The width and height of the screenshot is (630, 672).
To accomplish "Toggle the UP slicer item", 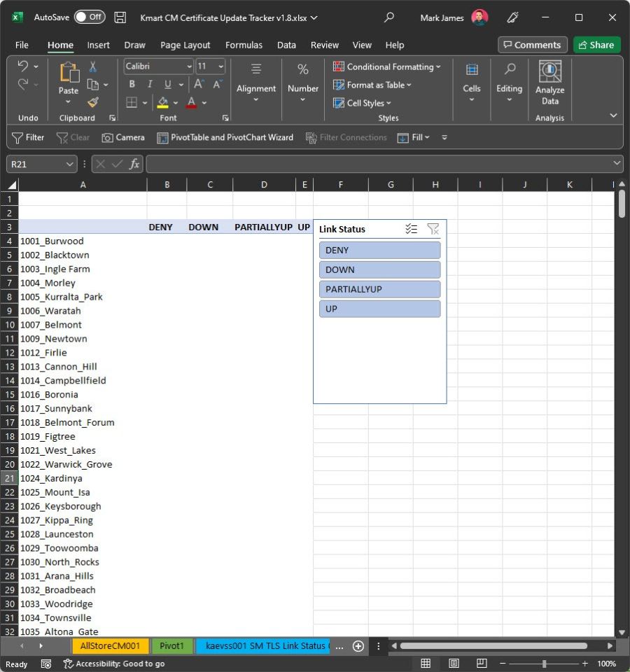I will click(x=379, y=309).
